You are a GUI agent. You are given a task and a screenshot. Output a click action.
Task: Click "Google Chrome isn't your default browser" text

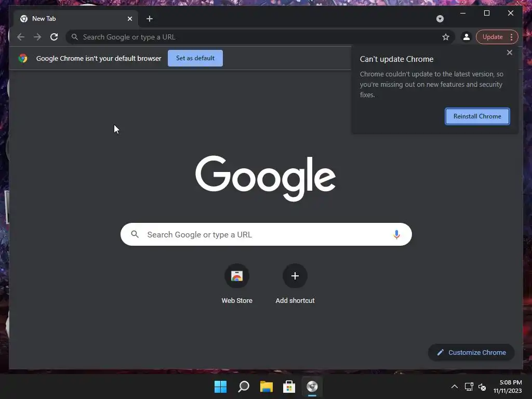tap(99, 58)
